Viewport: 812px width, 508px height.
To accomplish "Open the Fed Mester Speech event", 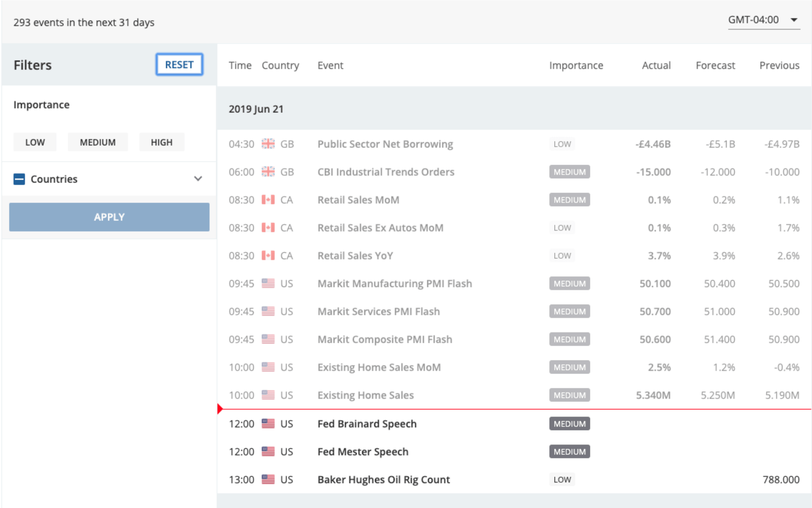I will click(363, 451).
